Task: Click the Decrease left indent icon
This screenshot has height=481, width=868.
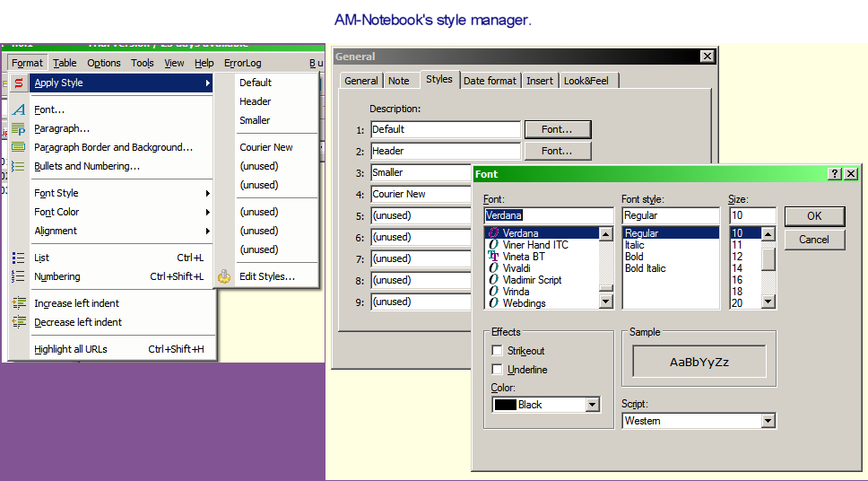Action: point(18,322)
